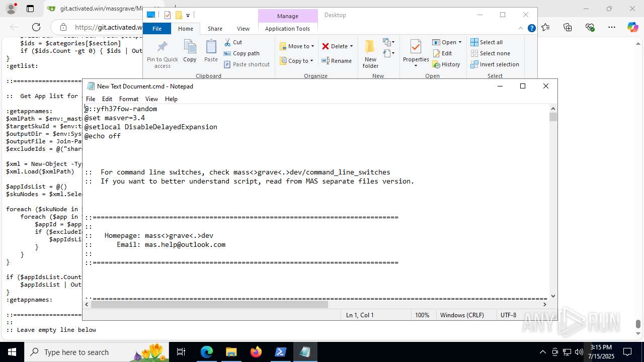Open Edge Favorites star list
Screen dimensions: 644x362
click(545, 27)
